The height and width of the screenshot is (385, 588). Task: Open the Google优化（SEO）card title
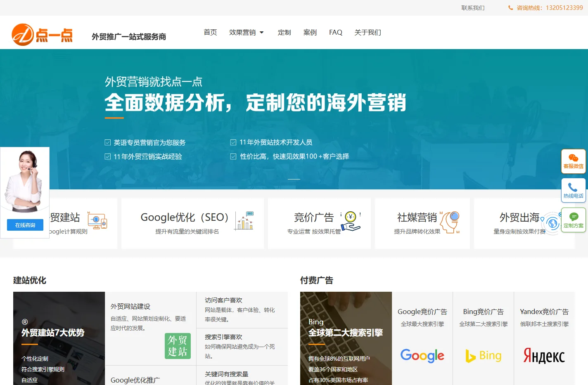point(185,217)
